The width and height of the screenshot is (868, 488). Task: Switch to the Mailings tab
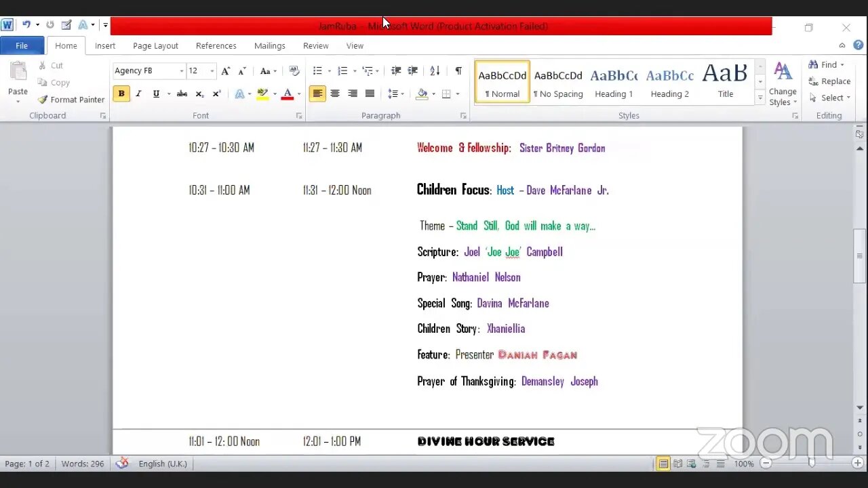tap(270, 45)
